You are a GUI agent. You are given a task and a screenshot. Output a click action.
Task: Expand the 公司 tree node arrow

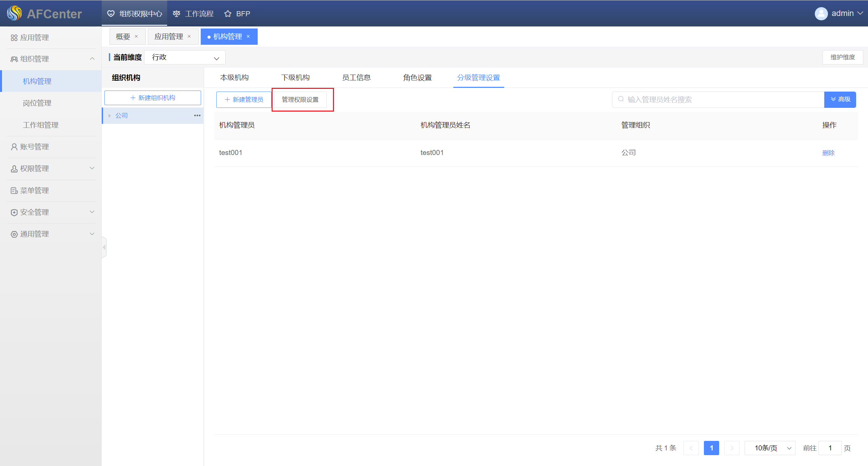click(x=110, y=116)
